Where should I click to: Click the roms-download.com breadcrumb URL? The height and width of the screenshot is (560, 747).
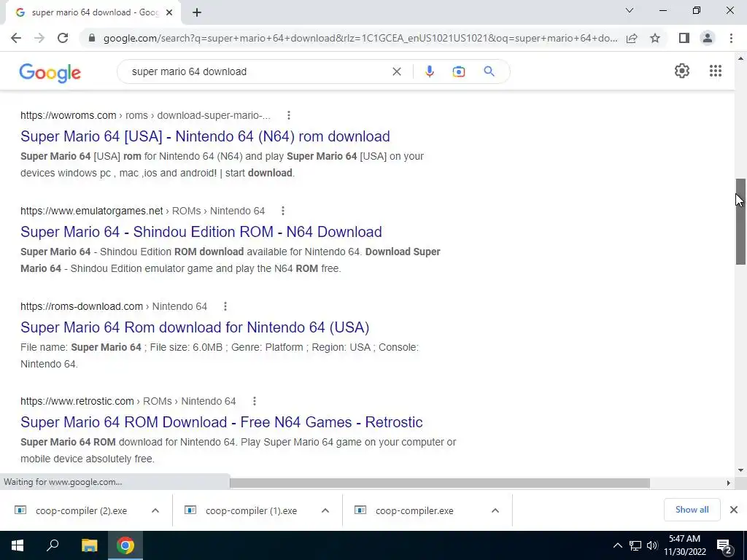pyautogui.click(x=113, y=306)
